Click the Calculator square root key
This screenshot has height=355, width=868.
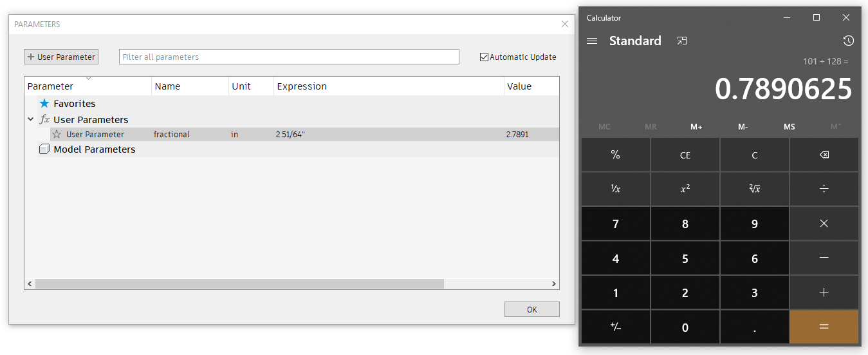[x=755, y=189]
